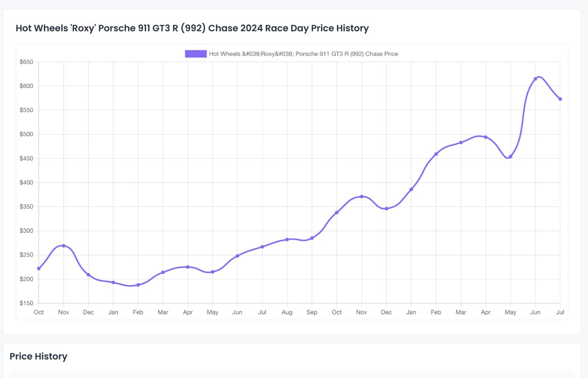Viewport: 588px width, 378px height.
Task: Click the lowest data point near $188
Action: click(138, 285)
